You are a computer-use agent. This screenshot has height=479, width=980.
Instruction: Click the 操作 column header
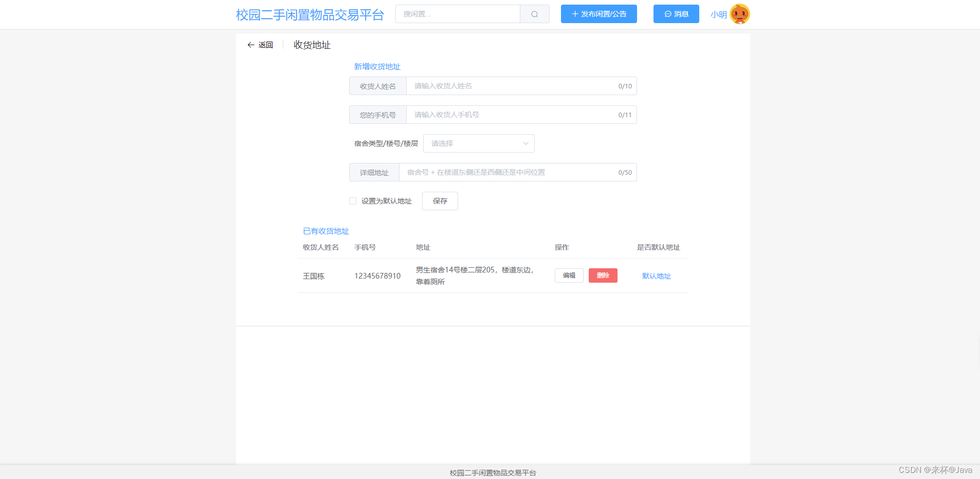[x=562, y=247]
